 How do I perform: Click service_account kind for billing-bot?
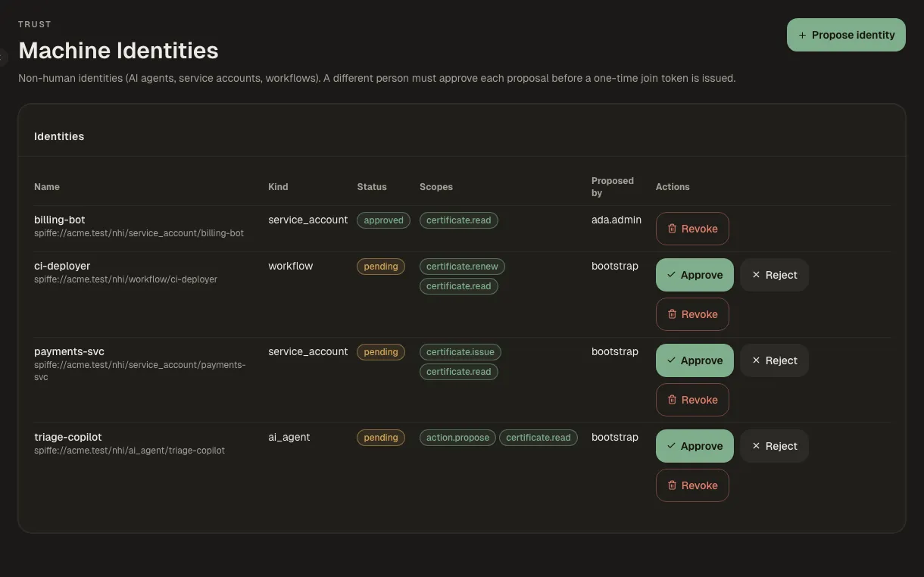click(307, 220)
